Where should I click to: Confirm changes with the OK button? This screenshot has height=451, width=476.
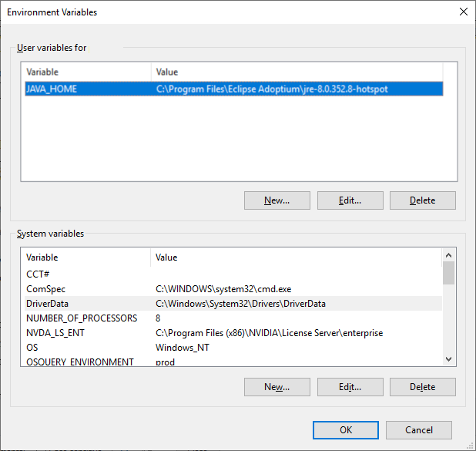click(346, 430)
